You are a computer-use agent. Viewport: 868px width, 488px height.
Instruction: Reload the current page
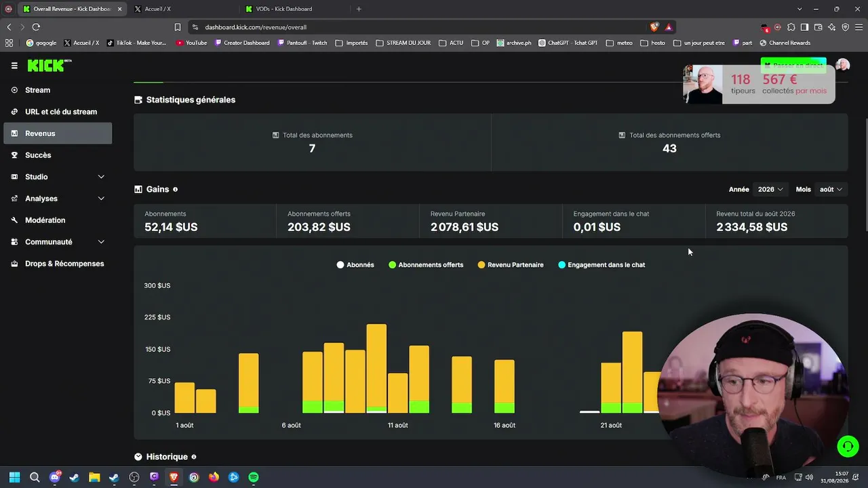point(36,27)
